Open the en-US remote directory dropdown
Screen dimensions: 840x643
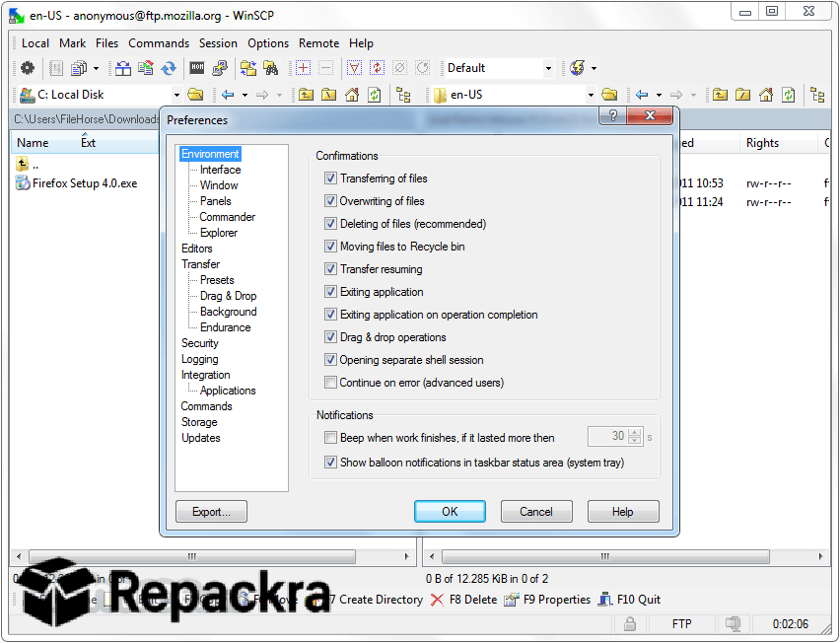(591, 96)
